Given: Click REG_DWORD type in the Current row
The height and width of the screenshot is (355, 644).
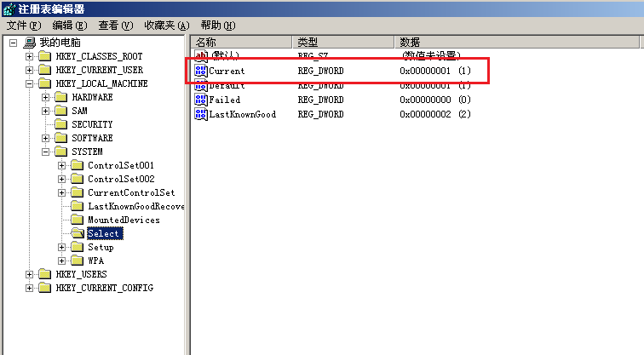Looking at the screenshot, I should [x=321, y=71].
